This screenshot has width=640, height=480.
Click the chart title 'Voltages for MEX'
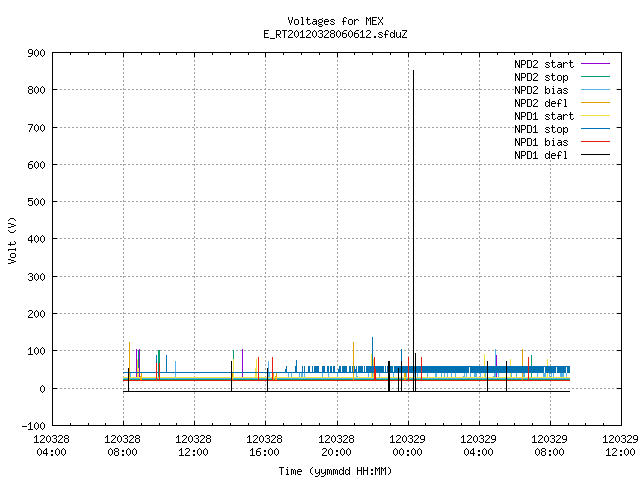click(335, 21)
